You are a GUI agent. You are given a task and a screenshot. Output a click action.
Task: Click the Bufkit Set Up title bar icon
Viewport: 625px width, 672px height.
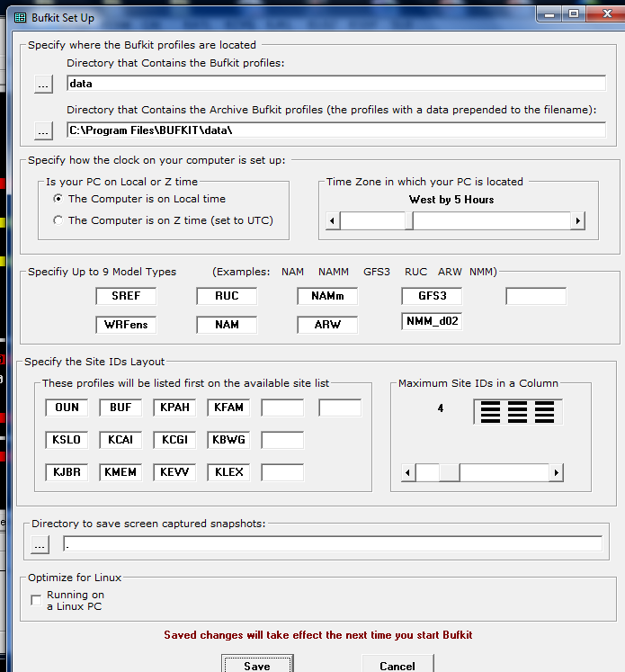coord(20,18)
